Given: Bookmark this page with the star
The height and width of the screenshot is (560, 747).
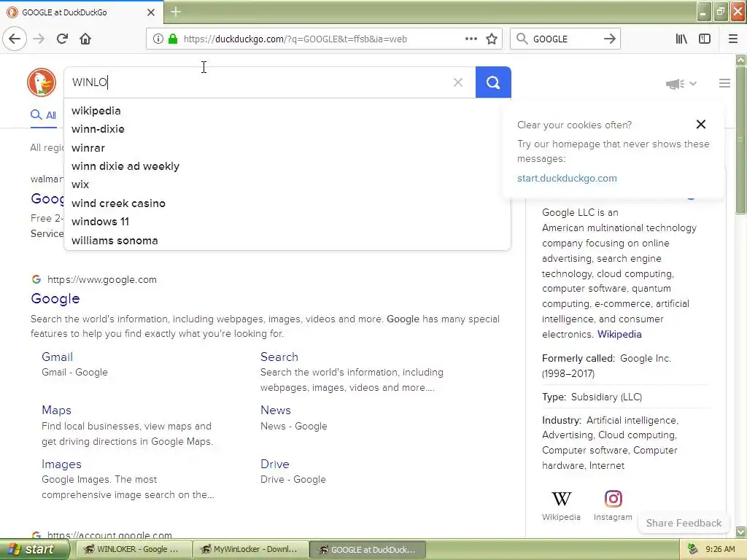Looking at the screenshot, I should point(492,39).
